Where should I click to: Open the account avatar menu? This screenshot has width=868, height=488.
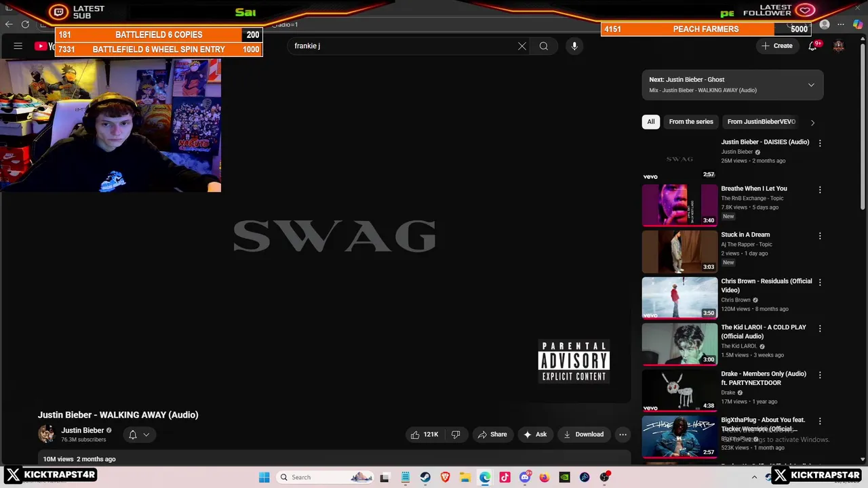[839, 46]
